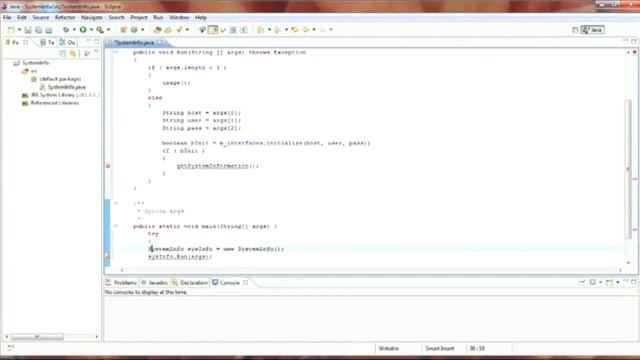Click Last Edit Location icon

point(295,30)
